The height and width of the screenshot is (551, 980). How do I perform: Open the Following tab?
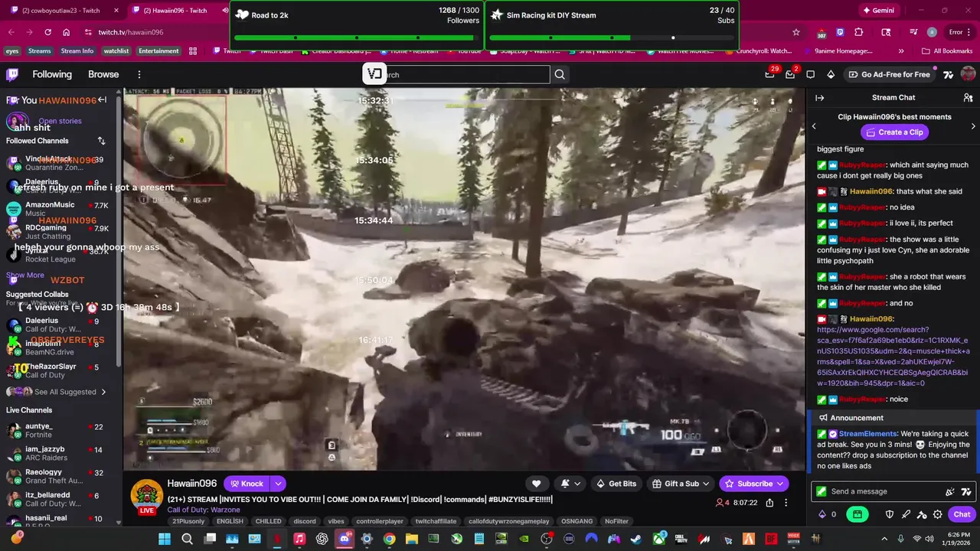pyautogui.click(x=52, y=74)
